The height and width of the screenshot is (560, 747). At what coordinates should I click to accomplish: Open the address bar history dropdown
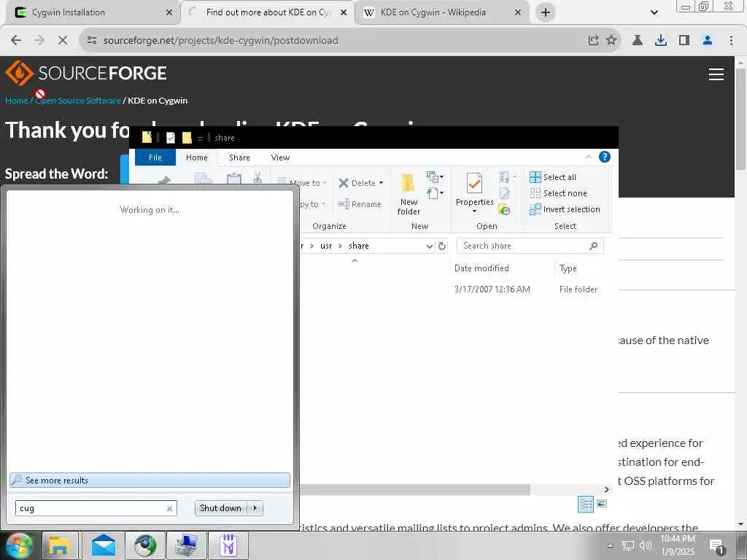429,246
